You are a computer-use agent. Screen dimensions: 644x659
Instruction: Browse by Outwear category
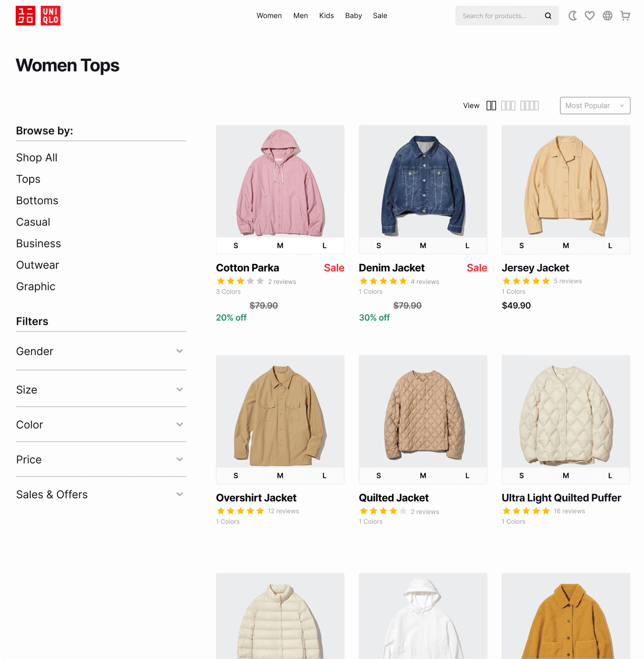pos(37,265)
